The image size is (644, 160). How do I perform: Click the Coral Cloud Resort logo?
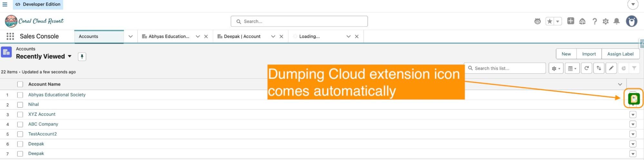coord(34,21)
